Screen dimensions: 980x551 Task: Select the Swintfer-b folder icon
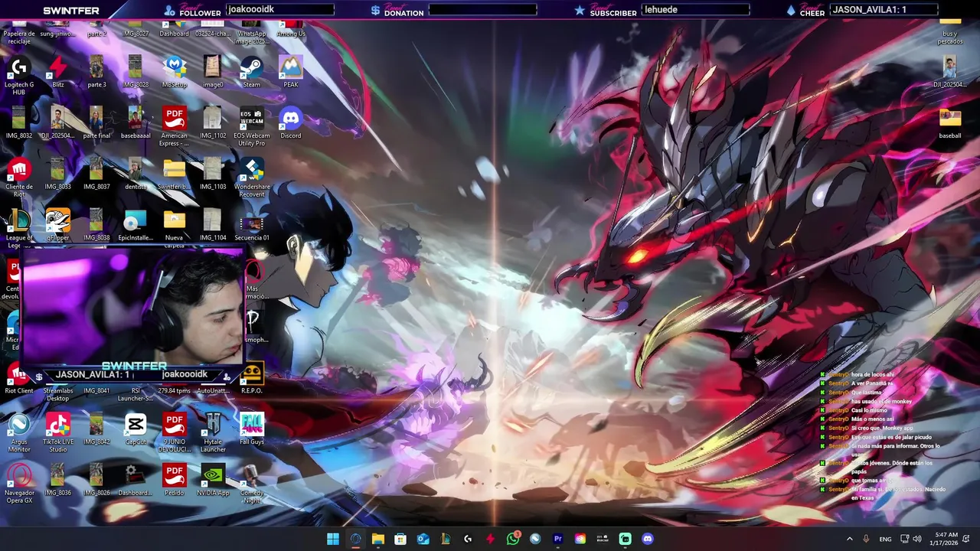175,174
